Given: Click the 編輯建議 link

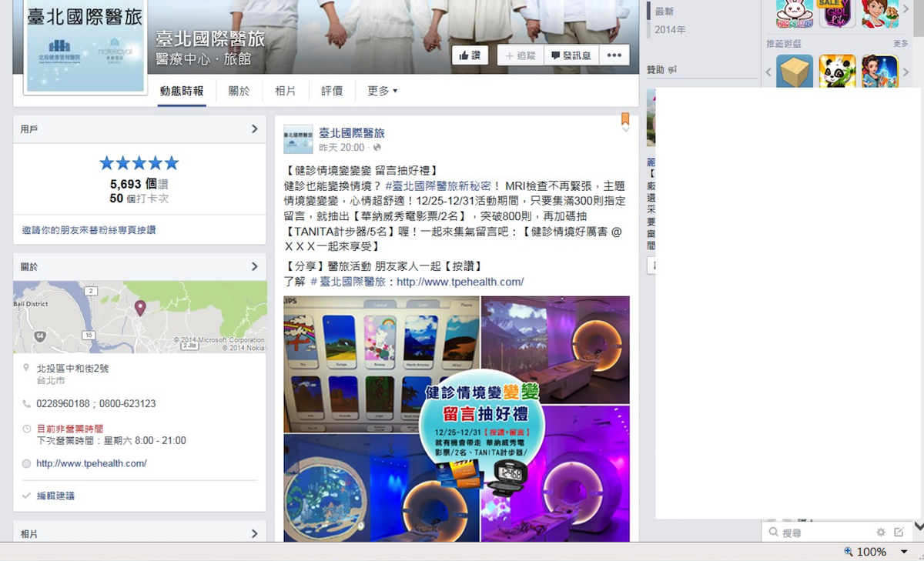Looking at the screenshot, I should (55, 496).
